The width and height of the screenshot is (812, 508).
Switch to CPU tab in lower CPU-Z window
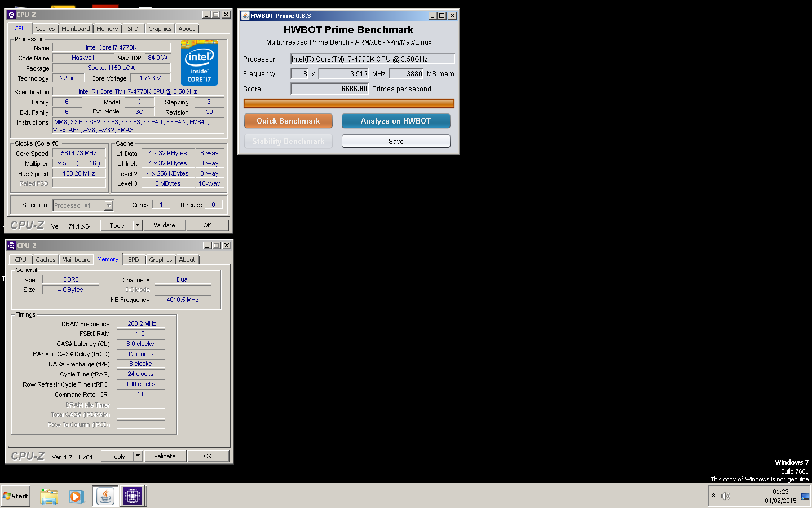(21, 260)
